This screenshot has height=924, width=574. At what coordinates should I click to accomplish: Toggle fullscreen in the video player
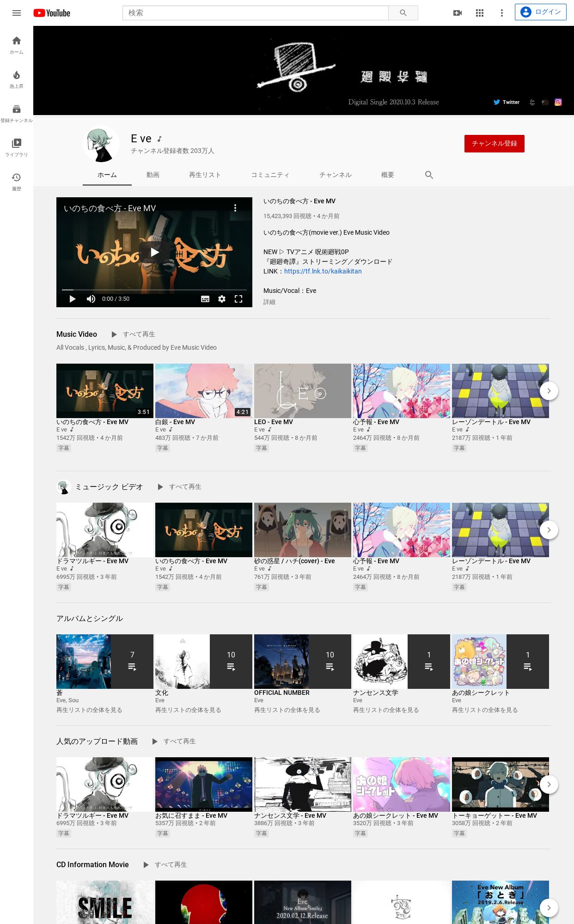[x=238, y=299]
